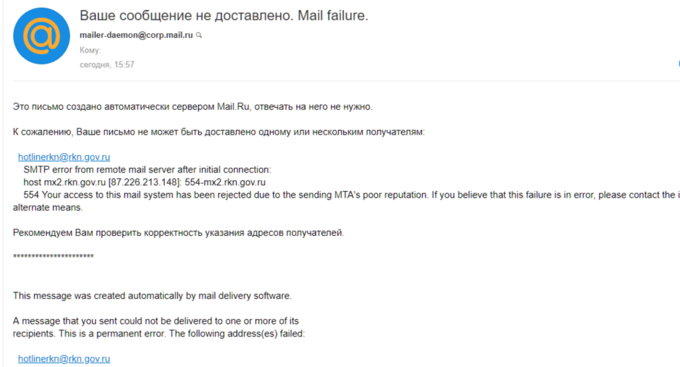The height and width of the screenshot is (367, 680).
Task: Click paragraph beginning 'К сожалению, Ваше письмо'
Action: click(x=219, y=132)
